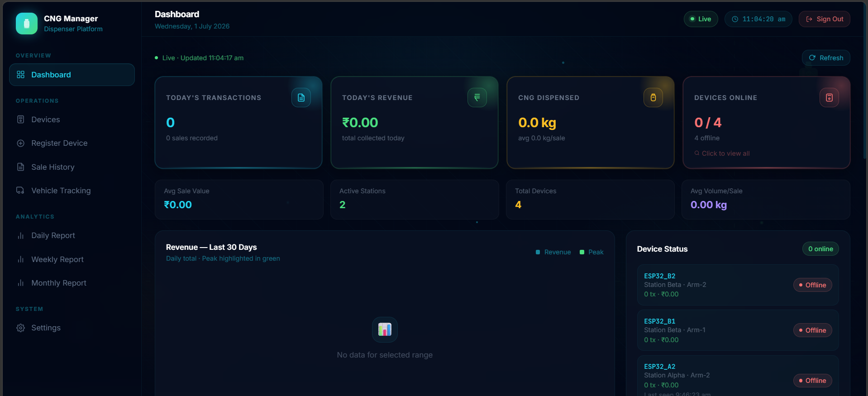Screen dimensions: 868x396
Task: Click the 'Station Beta · Arm-2' text
Action: (x=675, y=285)
